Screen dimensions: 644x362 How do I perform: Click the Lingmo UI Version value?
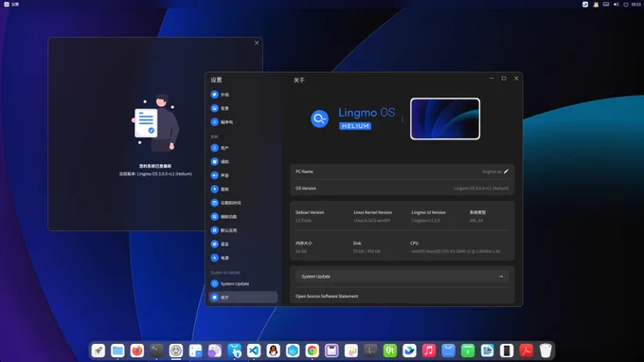(x=425, y=221)
